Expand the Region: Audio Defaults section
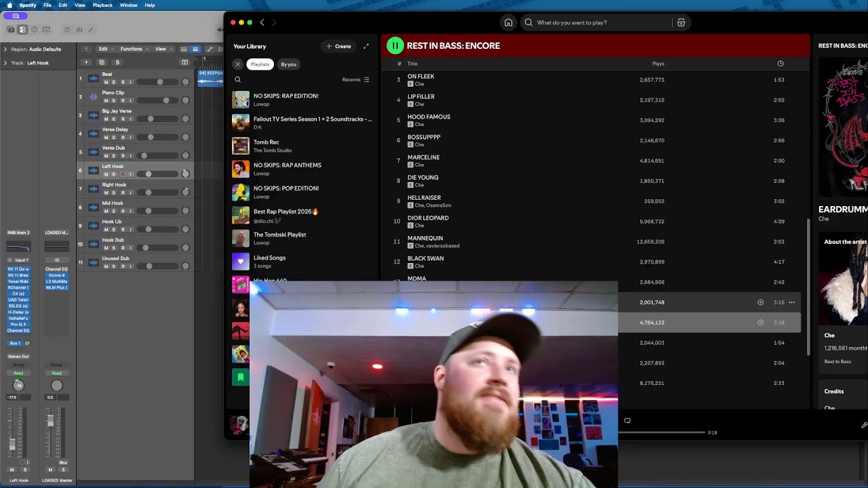Screen dimensions: 868x488 (x=5, y=49)
